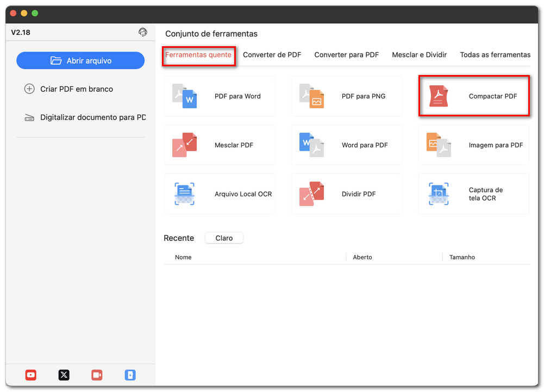This screenshot has height=392, width=544.
Task: Open the Arquivo Local OCR tool
Action: 219,194
